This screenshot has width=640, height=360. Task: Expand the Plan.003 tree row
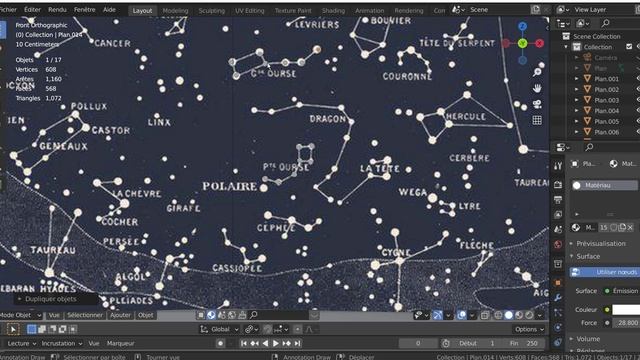577,100
